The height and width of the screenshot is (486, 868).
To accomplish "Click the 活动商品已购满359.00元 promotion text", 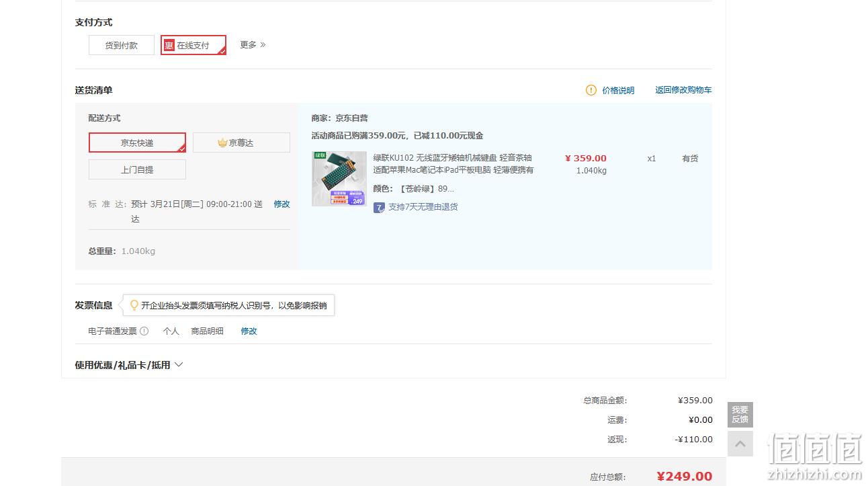I will pos(398,136).
